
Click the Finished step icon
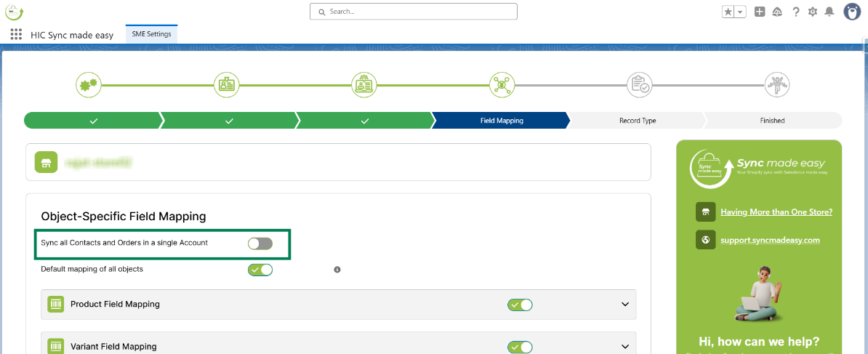[x=777, y=85]
